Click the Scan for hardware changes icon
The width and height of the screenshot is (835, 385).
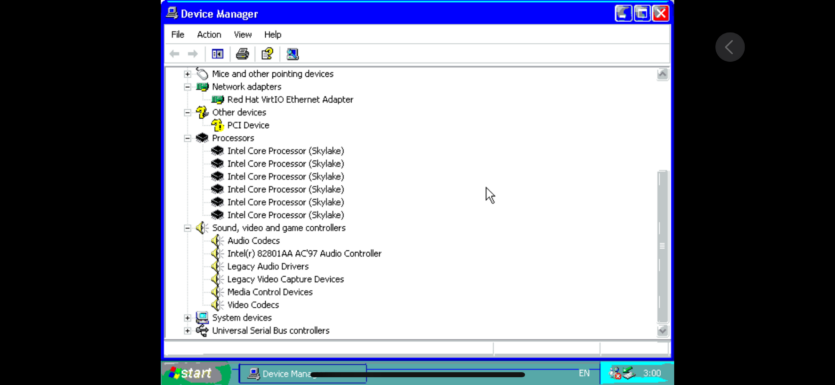pos(292,54)
